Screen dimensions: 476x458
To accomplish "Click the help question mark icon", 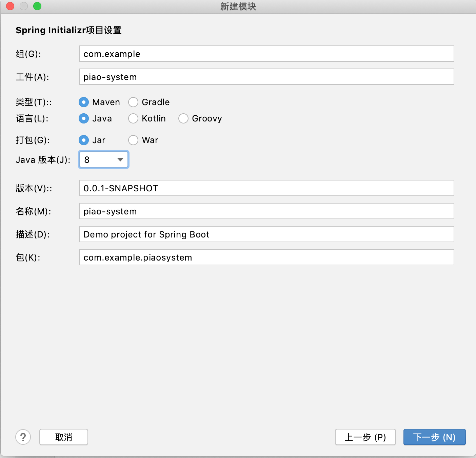I will [23, 437].
